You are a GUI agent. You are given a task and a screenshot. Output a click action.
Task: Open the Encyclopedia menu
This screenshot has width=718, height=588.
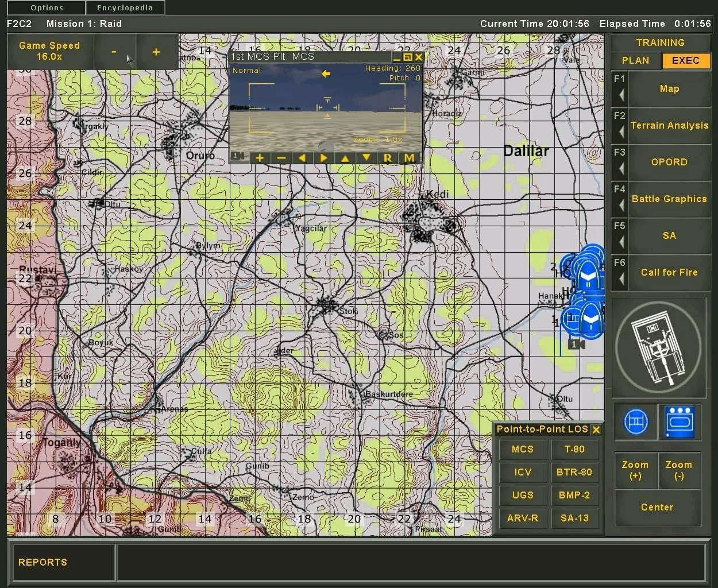[125, 8]
